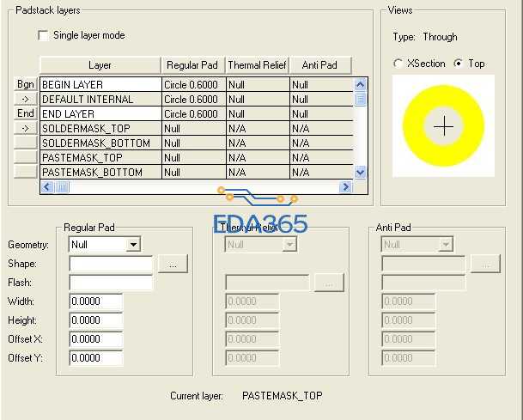This screenshot has height=420, width=523.
Task: Click arrow button beside DEFAULT INTERNAL
Action: 26,99
